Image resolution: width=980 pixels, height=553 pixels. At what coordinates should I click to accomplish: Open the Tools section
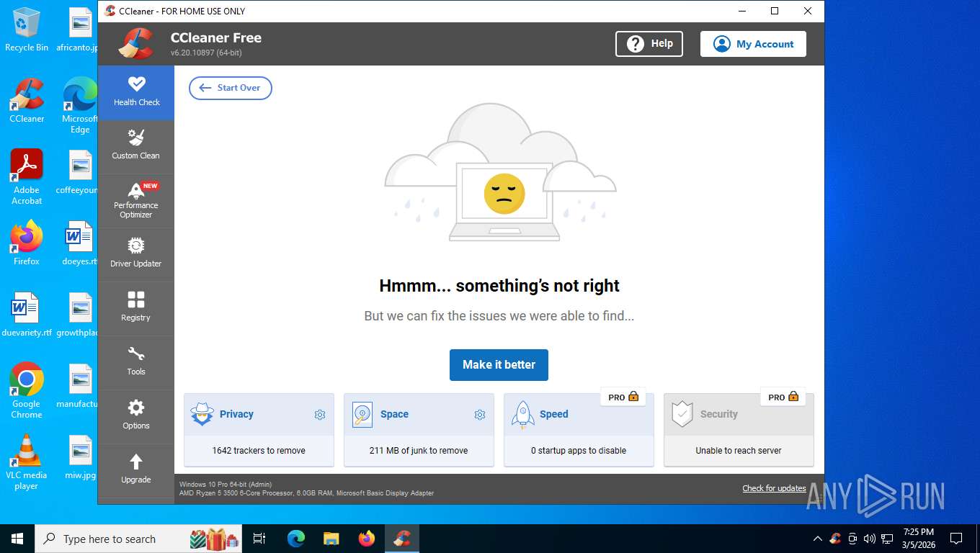click(x=136, y=362)
